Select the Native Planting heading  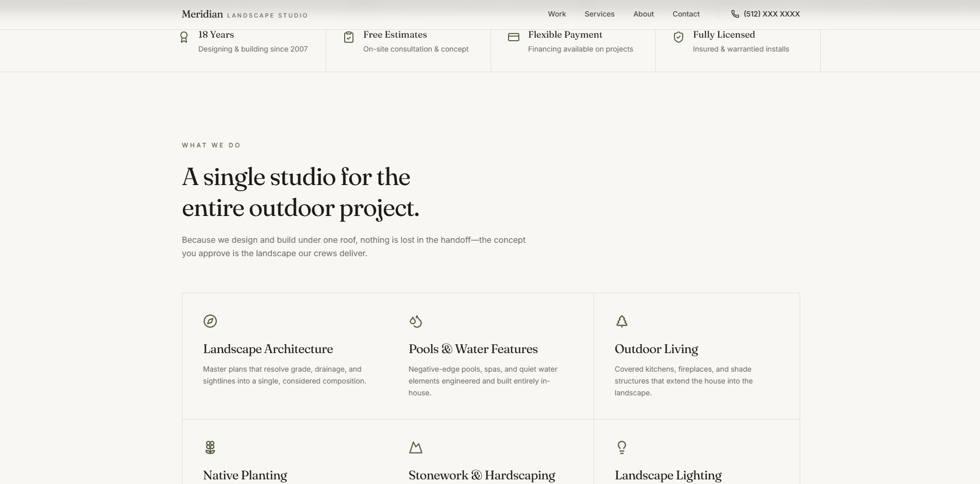coord(245,475)
